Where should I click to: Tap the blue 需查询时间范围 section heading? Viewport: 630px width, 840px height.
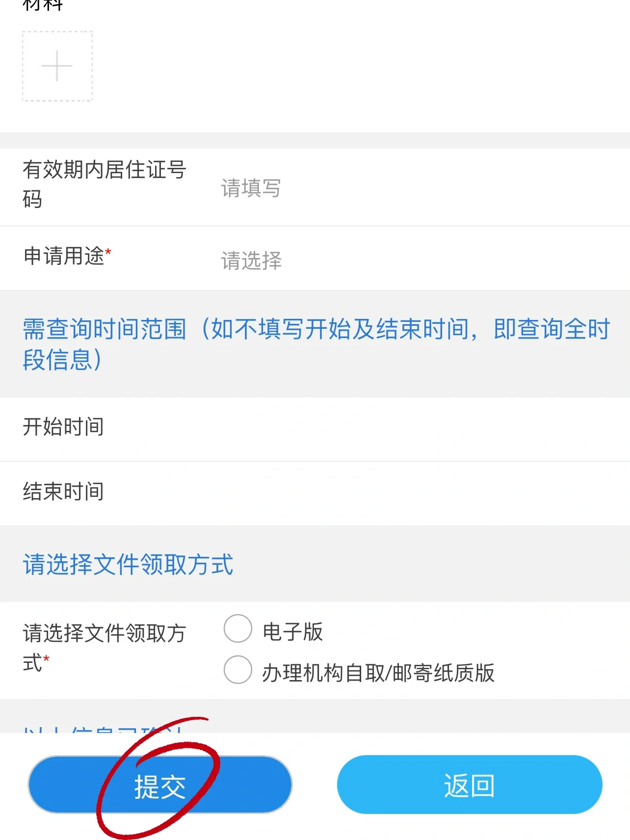coord(315,343)
